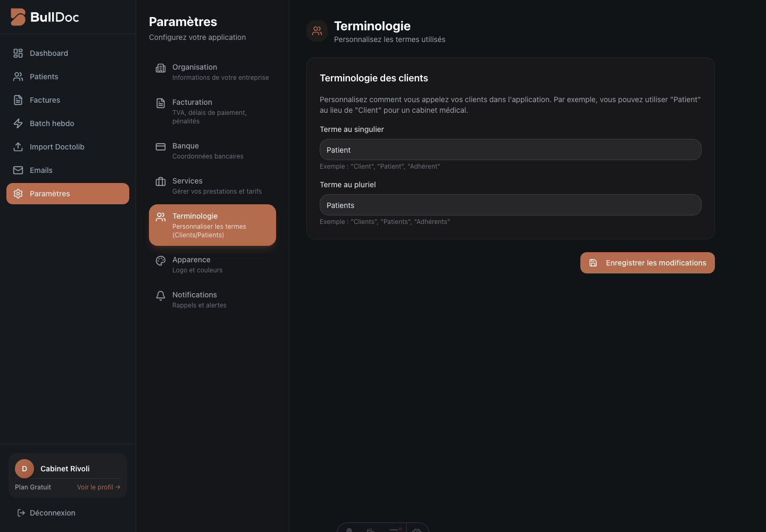This screenshot has width=766, height=532.
Task: Open Dashboard via its grid icon
Action: 18,53
